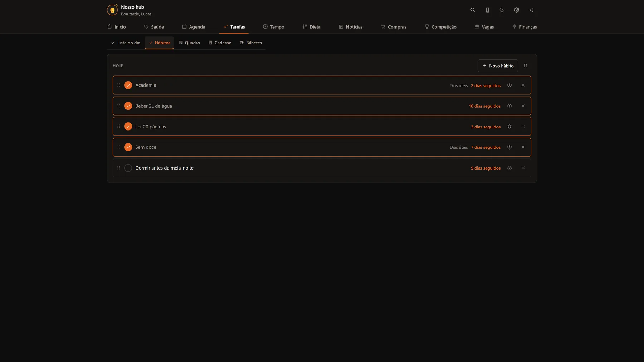Go to the Competição section
The width and height of the screenshot is (644, 362).
tap(440, 27)
